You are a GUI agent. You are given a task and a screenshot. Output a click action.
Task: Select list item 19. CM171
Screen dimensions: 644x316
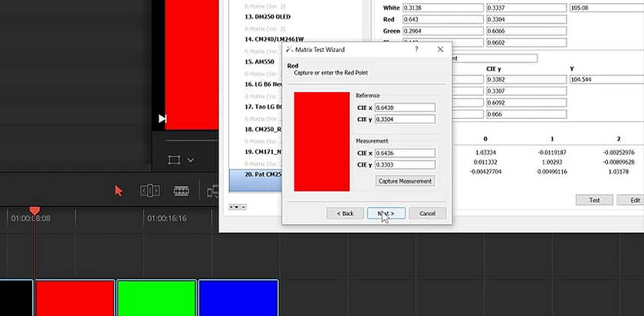pos(263,152)
